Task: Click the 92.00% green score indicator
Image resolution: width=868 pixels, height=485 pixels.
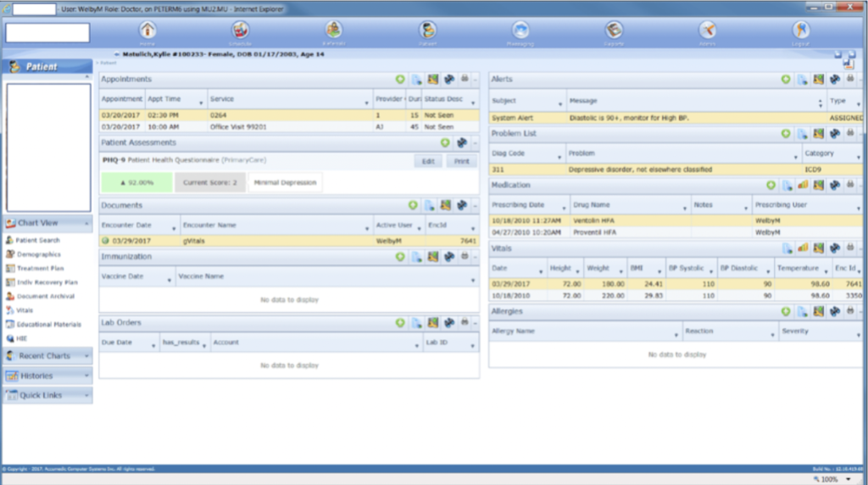Action: [x=136, y=182]
